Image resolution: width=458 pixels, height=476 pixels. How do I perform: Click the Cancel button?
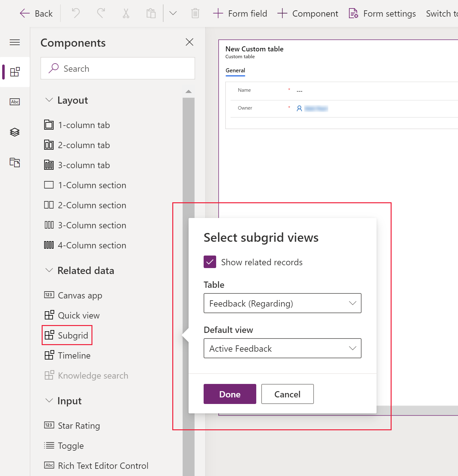(287, 394)
